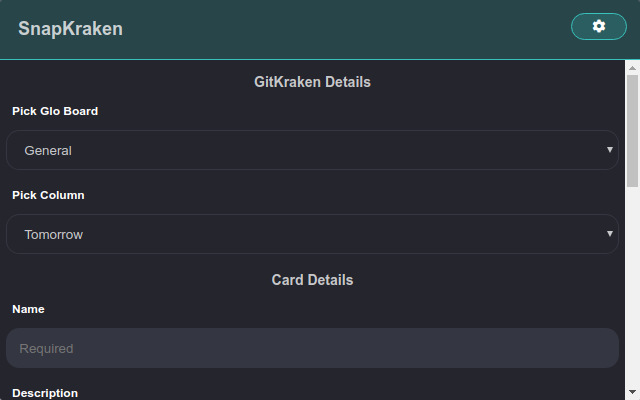Click the Card Details heading
Viewport: 640px width, 400px height.
pyautogui.click(x=312, y=280)
